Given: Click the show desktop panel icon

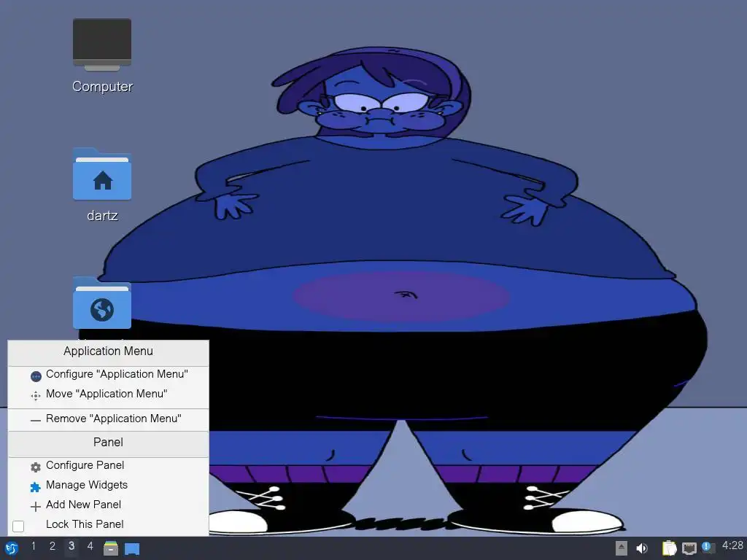Looking at the screenshot, I should 132,548.
